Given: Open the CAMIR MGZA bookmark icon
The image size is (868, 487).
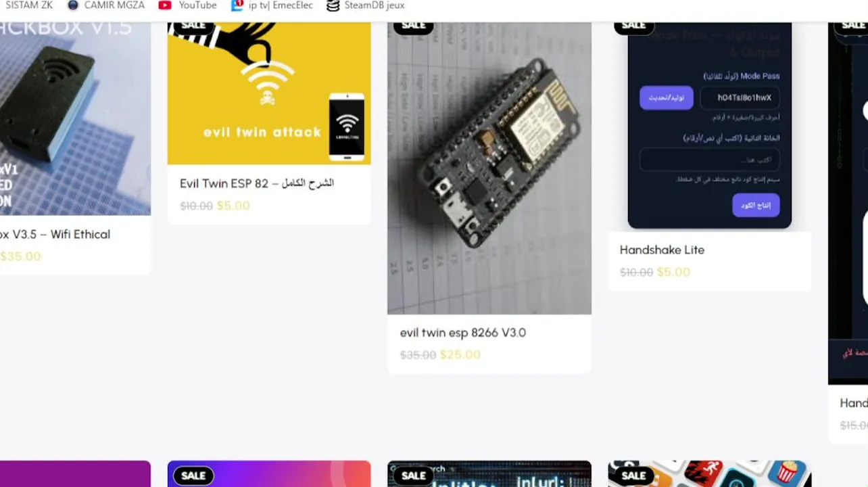Looking at the screenshot, I should tap(73, 5).
